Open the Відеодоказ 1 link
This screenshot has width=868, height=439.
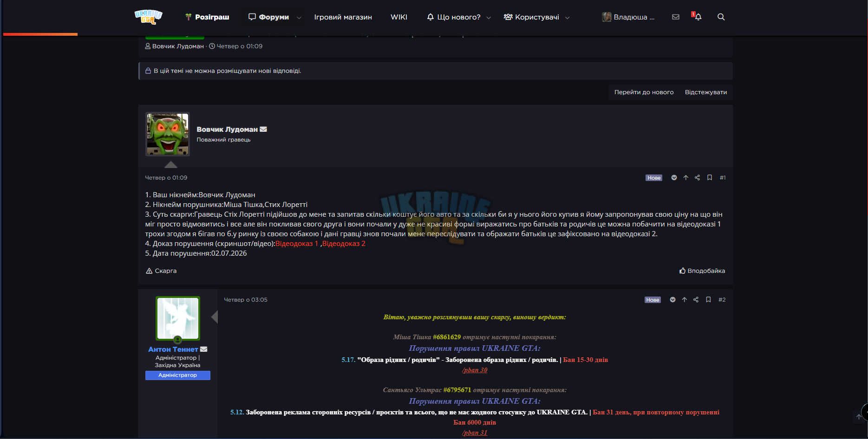297,244
